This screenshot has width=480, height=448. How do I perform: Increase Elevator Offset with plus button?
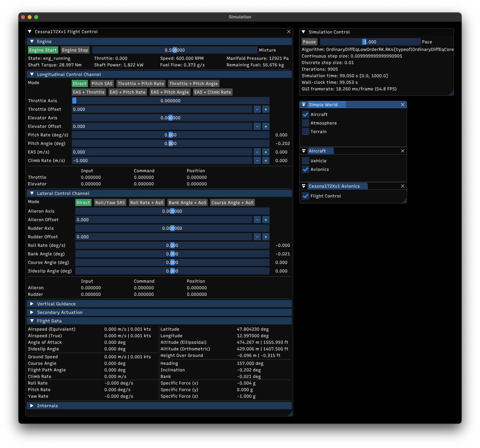[x=266, y=126]
